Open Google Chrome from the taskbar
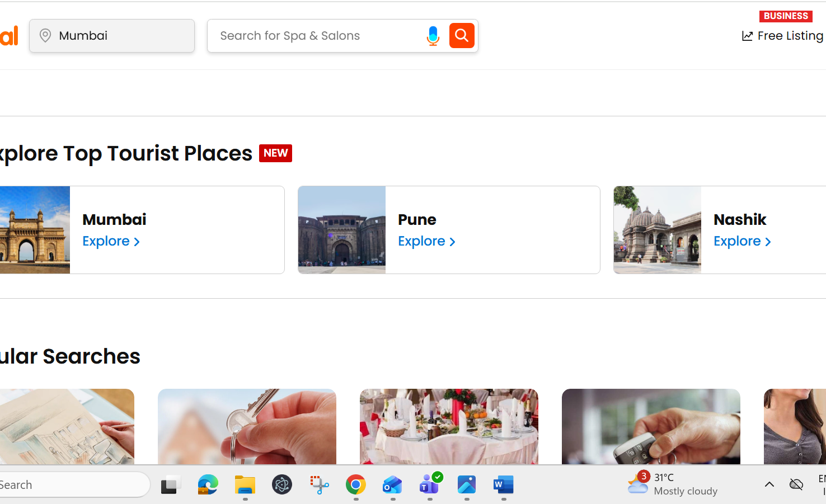Screen dimensions: 826x504 pyautogui.click(x=356, y=484)
